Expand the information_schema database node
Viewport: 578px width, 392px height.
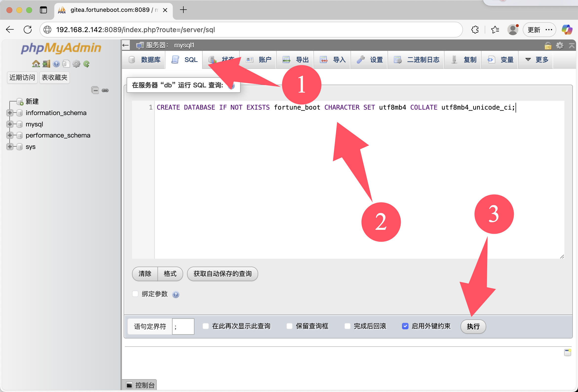[10, 113]
